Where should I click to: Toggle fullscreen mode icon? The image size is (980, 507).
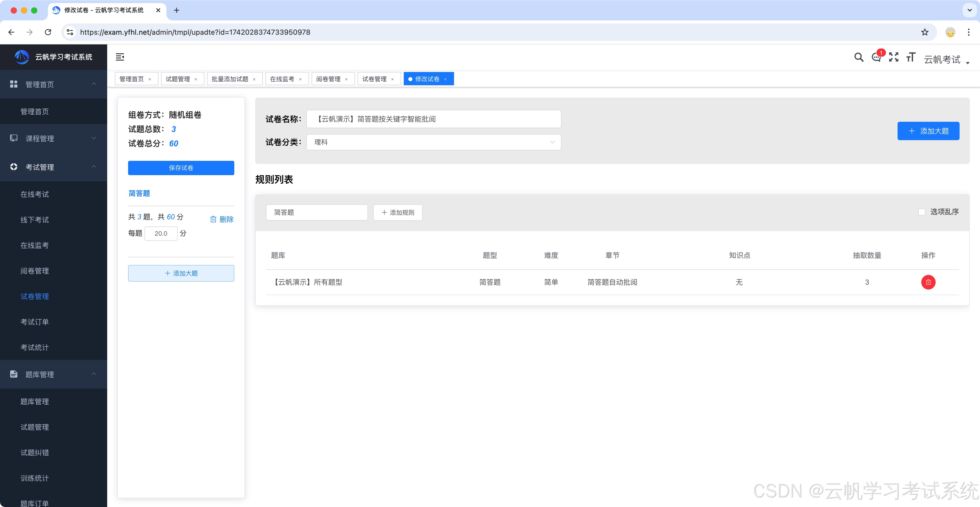pyautogui.click(x=894, y=57)
